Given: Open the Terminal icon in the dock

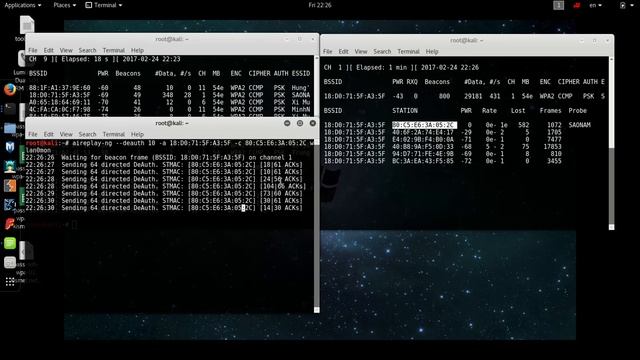Looking at the screenshot, I should pos(10,109).
